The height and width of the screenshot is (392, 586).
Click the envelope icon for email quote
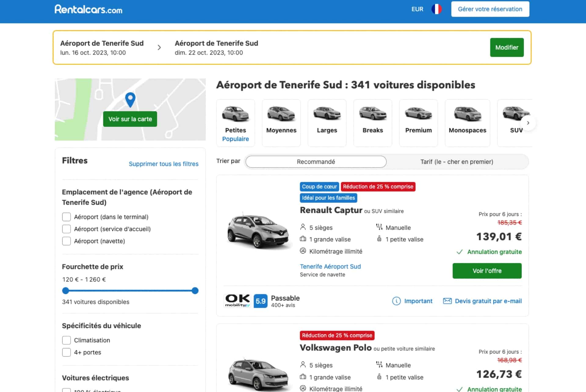[447, 301]
